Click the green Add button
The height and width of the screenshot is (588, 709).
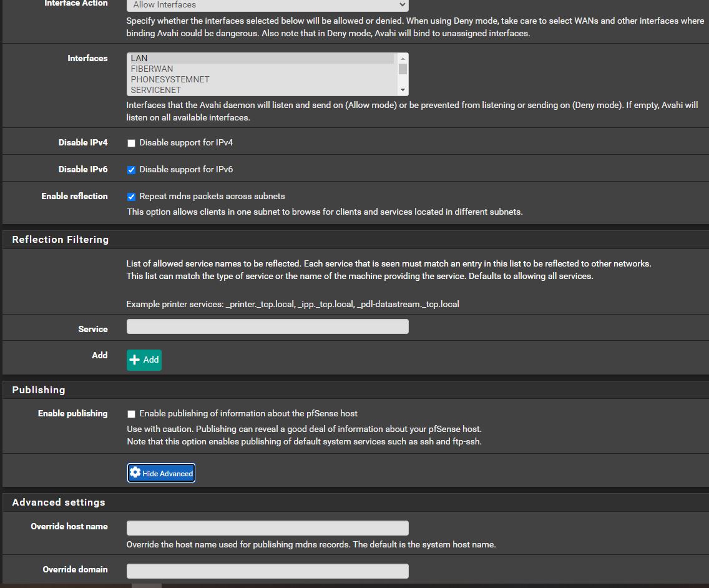(x=144, y=360)
